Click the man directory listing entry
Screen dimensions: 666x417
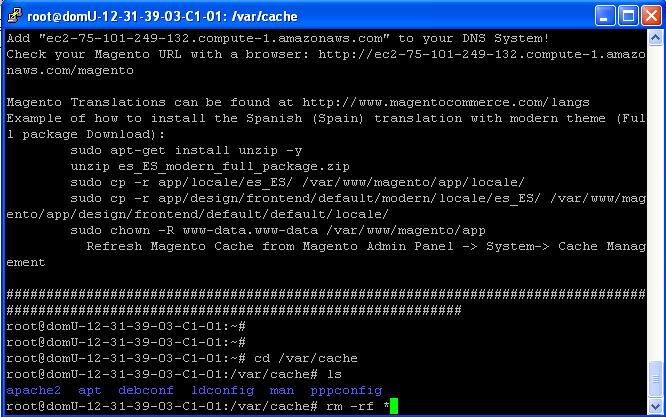point(282,390)
